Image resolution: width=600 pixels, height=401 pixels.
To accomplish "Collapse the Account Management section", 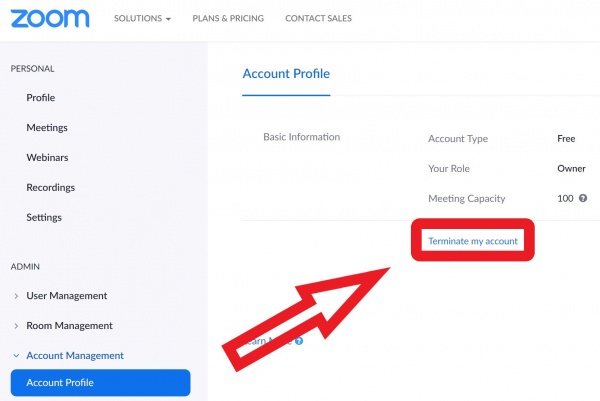I will 16,356.
